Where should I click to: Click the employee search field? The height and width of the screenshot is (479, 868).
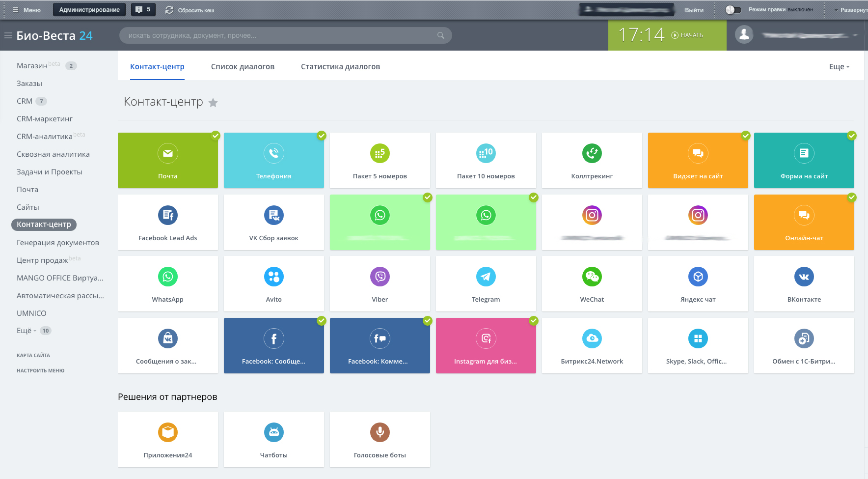pyautogui.click(x=285, y=35)
